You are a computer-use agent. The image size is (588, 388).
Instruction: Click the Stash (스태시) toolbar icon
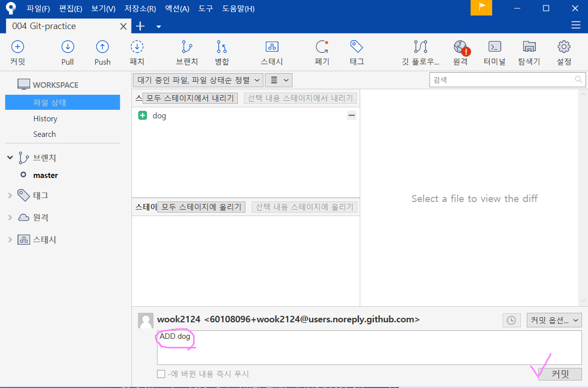click(x=272, y=47)
